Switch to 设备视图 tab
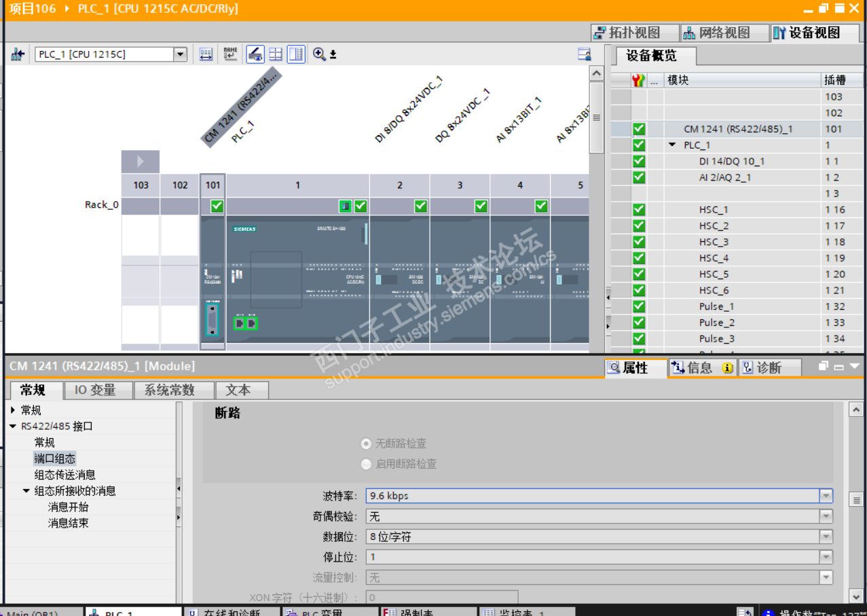 point(815,33)
